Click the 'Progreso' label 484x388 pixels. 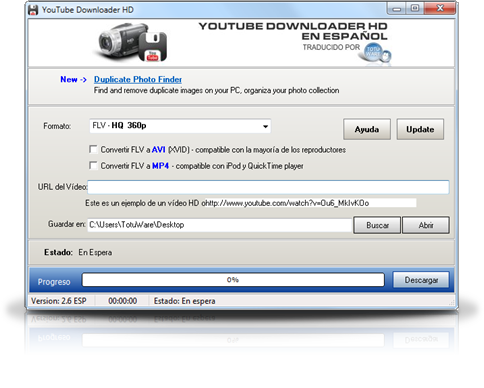(x=54, y=282)
